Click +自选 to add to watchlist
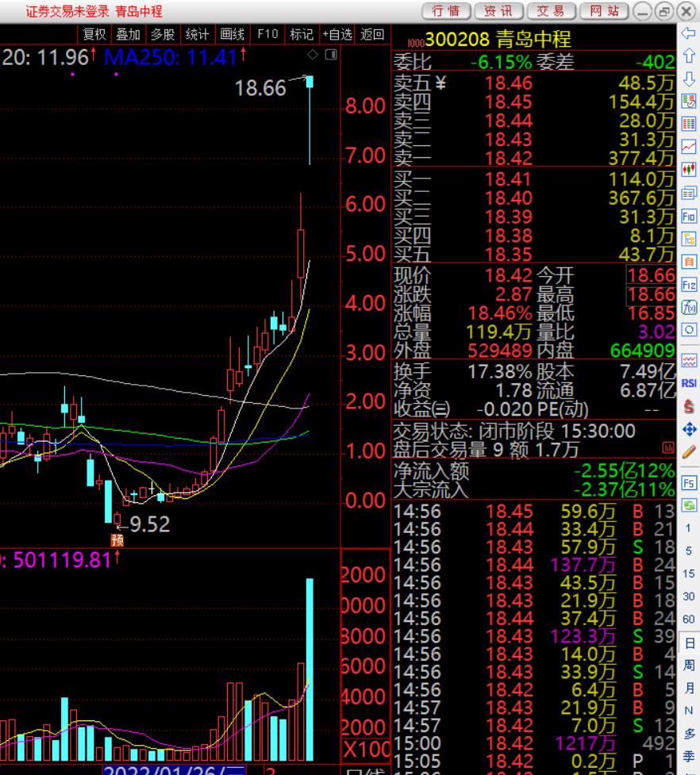 [337, 34]
